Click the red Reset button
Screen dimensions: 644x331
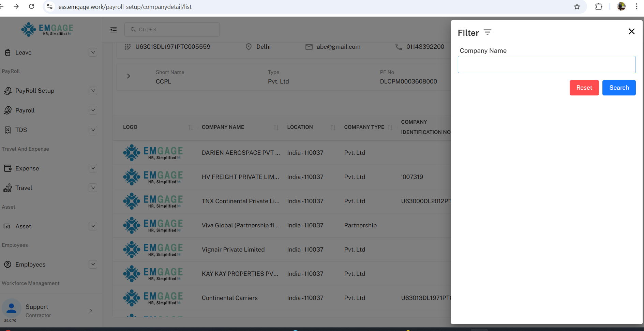[x=584, y=88]
